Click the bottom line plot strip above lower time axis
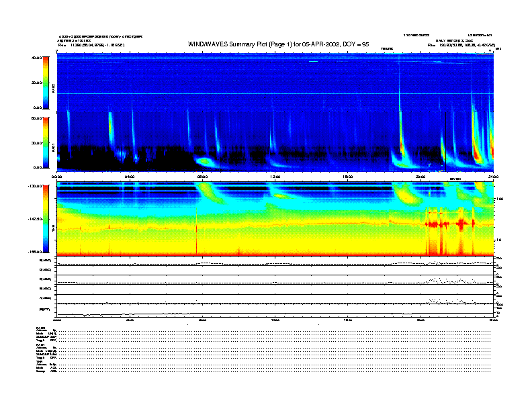532x411 pixels. point(275,311)
